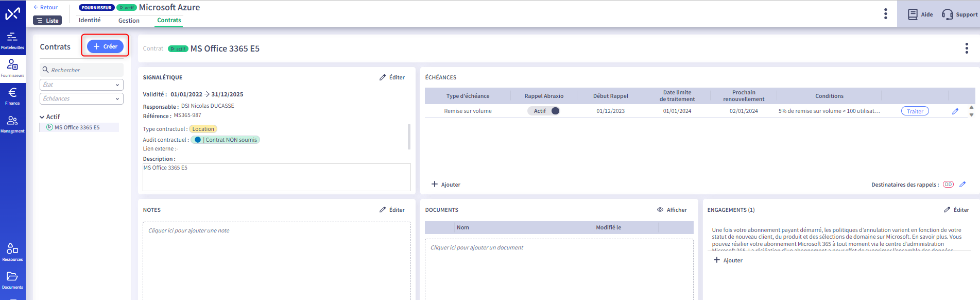The width and height of the screenshot is (980, 300).
Task: Click the DD recipient badge
Action: point(948,185)
